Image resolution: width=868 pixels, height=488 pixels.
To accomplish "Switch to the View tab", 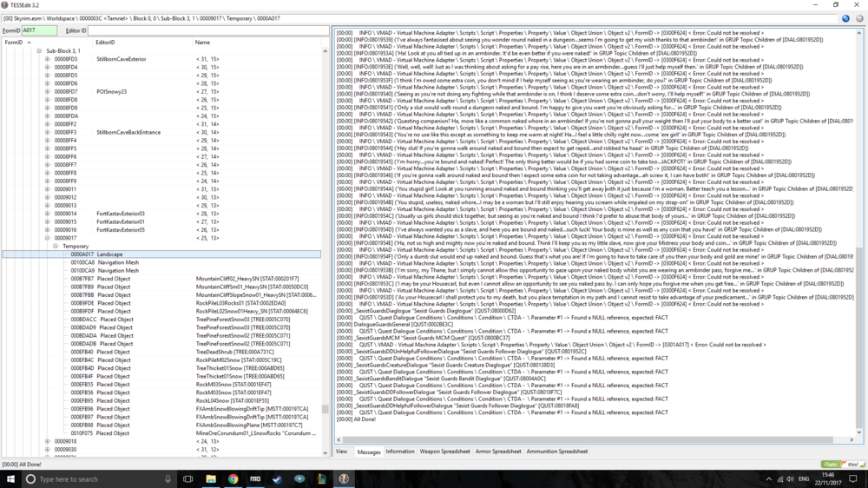I will 341,452.
